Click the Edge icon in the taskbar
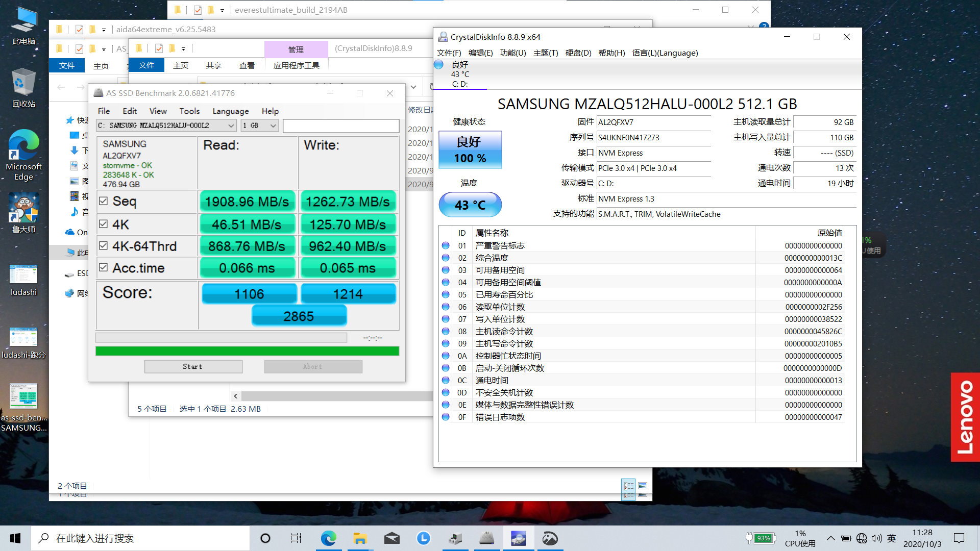 [328, 538]
